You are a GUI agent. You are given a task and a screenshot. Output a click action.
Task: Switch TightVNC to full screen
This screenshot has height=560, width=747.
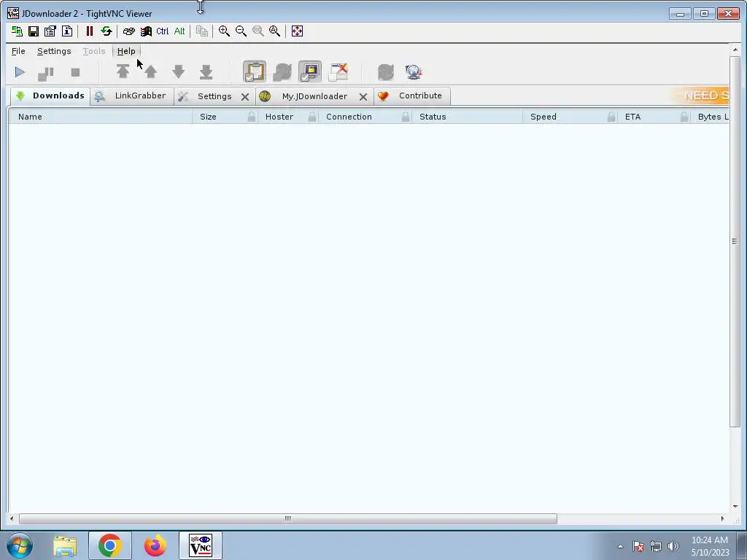pos(298,31)
